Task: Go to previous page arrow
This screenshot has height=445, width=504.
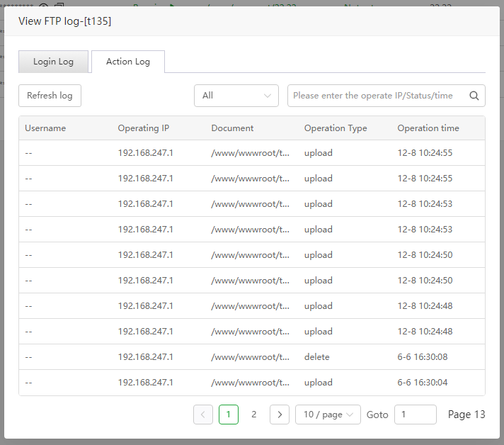Action: (x=203, y=415)
